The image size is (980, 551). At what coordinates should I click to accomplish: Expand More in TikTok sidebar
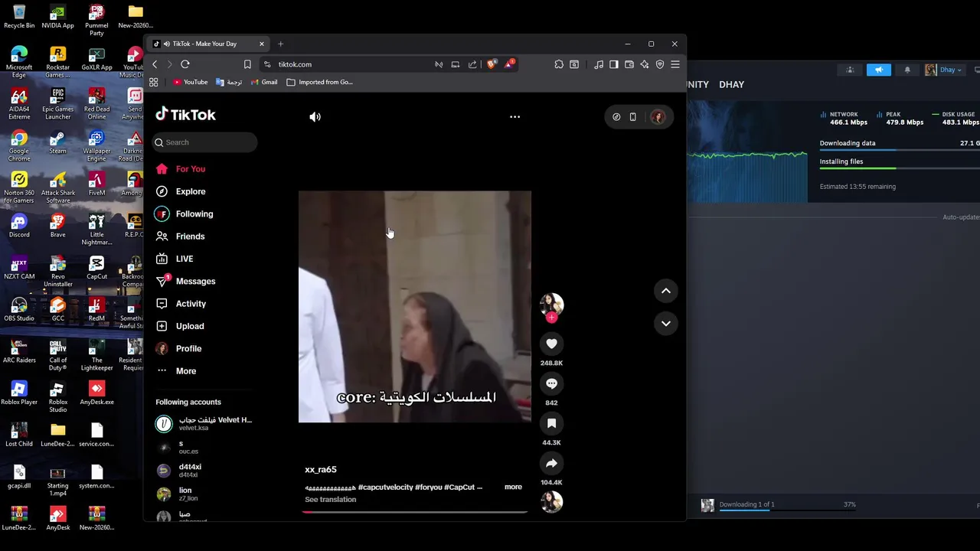point(177,370)
